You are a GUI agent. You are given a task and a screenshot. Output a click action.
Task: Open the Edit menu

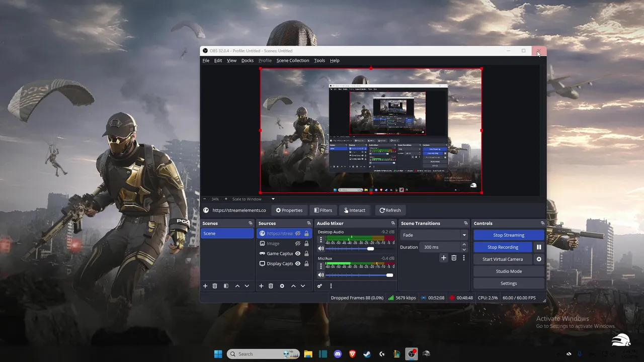218,60
